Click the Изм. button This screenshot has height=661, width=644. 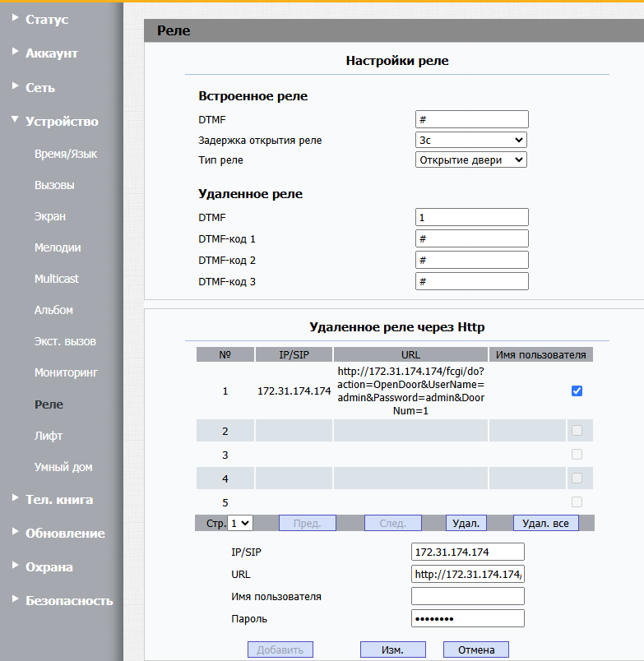392,649
